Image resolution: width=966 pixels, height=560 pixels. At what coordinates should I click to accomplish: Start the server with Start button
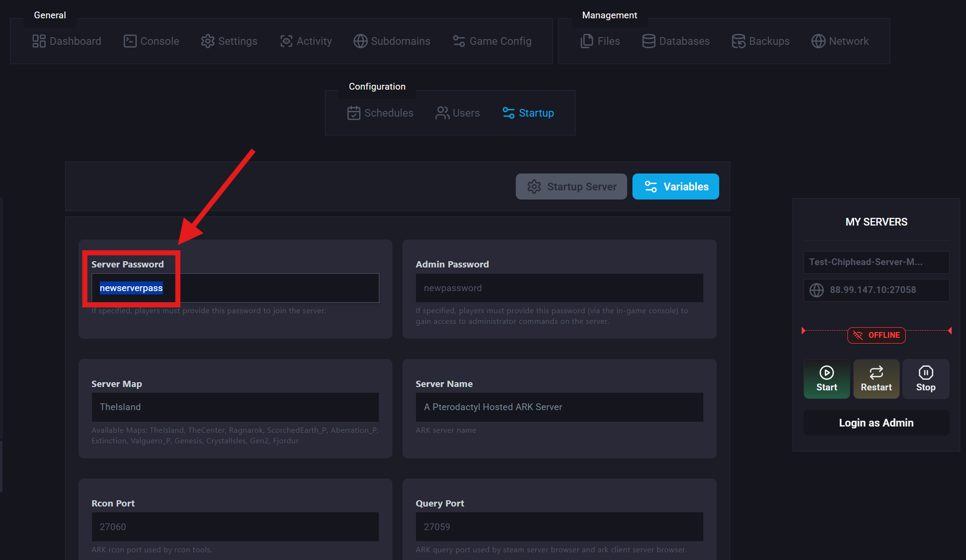click(x=826, y=379)
